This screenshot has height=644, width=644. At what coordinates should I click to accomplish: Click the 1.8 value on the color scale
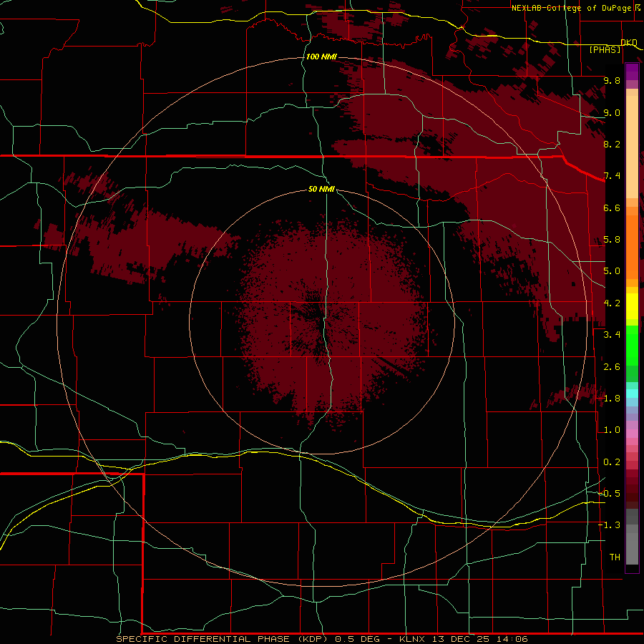point(612,399)
